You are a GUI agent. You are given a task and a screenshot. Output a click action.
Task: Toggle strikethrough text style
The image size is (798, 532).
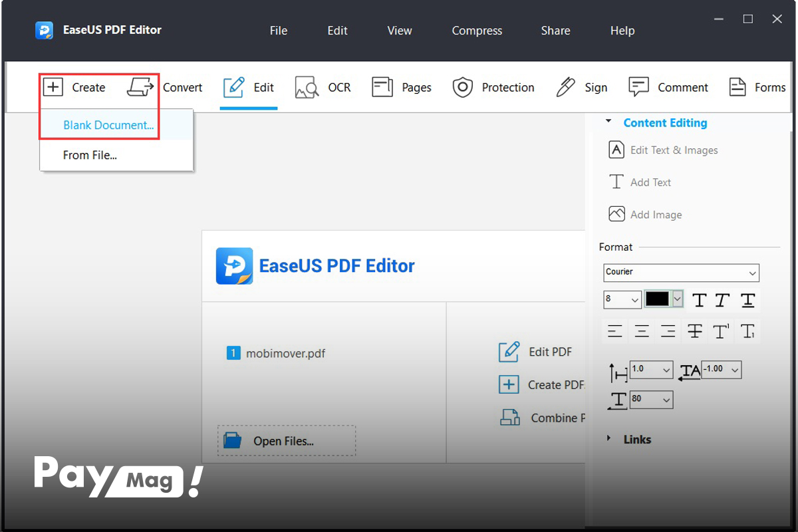point(694,331)
